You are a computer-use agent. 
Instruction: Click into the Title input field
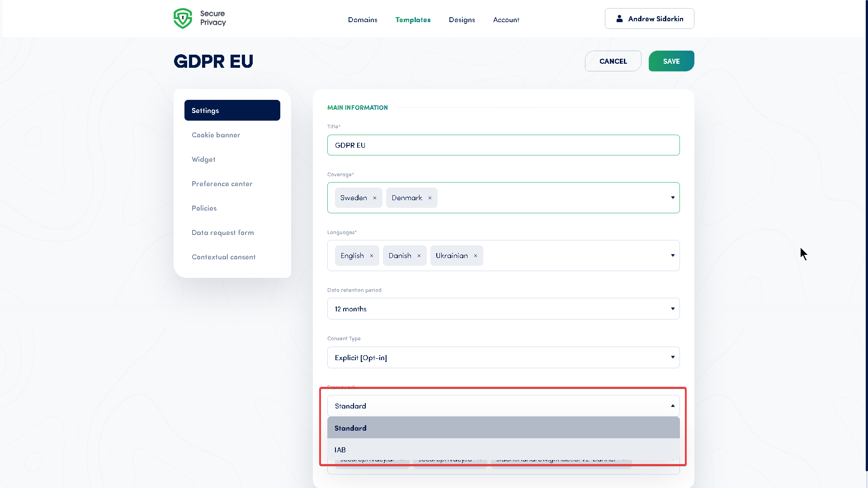pos(503,145)
